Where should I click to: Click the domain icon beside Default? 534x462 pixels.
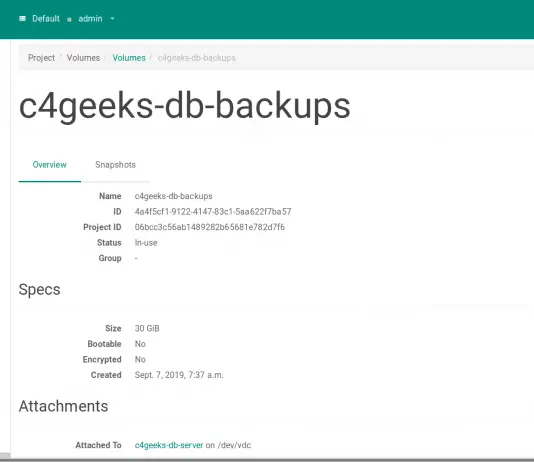point(22,18)
